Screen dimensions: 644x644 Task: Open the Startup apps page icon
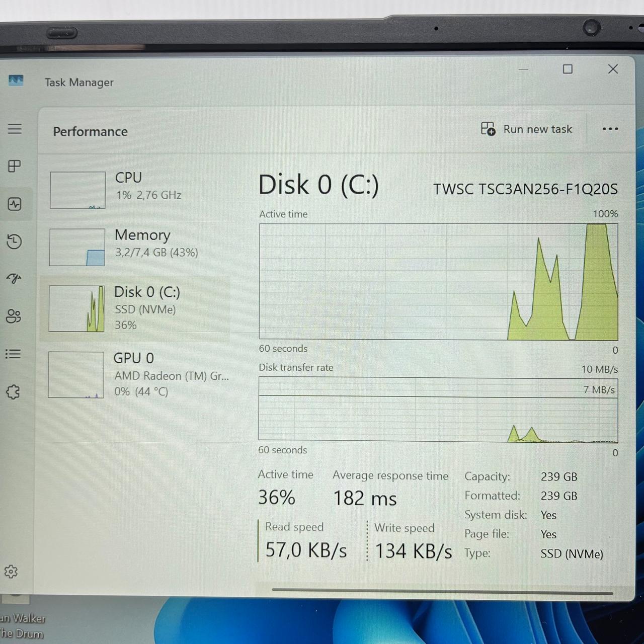coord(14,278)
